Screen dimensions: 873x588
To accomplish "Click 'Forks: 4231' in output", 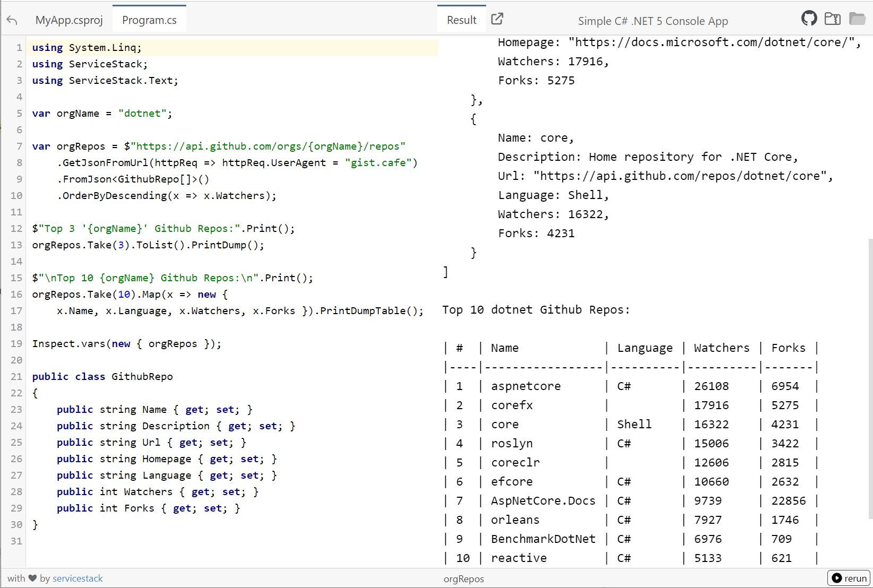I will pos(536,233).
